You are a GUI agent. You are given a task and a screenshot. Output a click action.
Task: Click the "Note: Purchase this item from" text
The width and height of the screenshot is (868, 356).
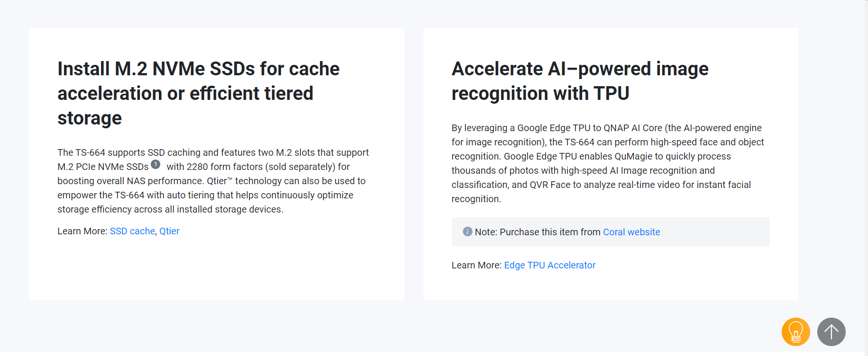(x=537, y=232)
